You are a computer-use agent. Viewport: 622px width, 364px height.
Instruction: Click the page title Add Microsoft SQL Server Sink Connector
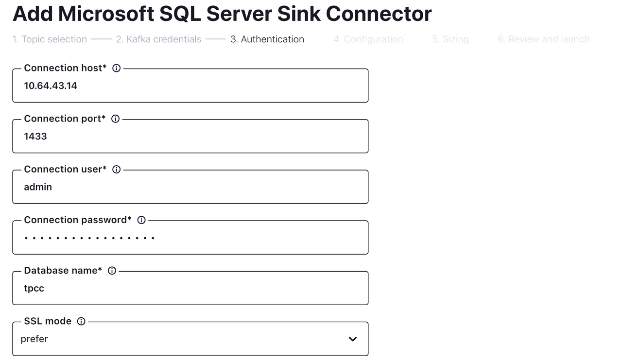222,14
